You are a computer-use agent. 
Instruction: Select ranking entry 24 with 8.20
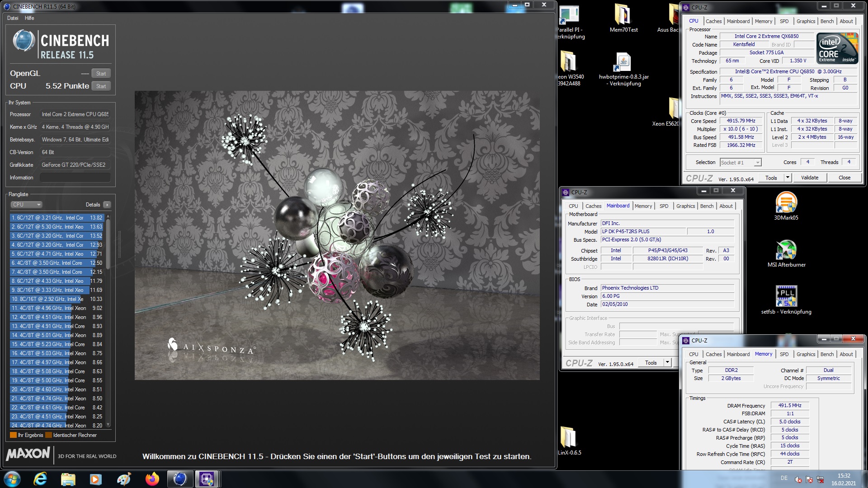pos(57,426)
